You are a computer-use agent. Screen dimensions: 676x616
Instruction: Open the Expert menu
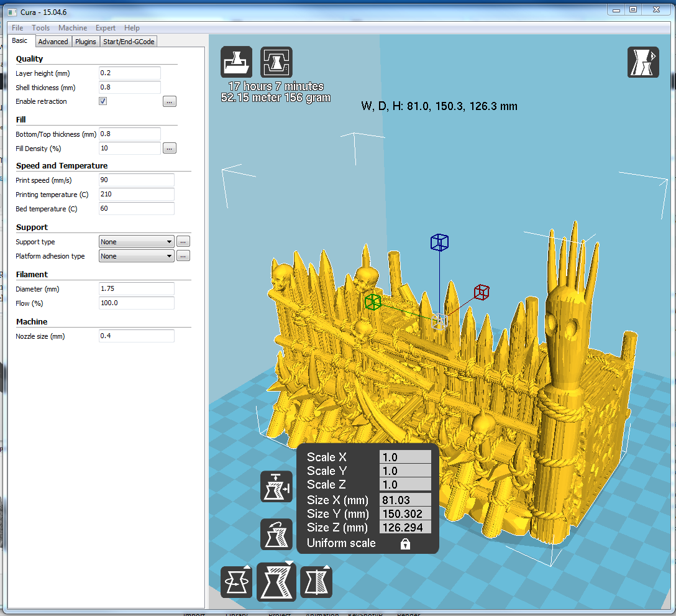pos(105,28)
